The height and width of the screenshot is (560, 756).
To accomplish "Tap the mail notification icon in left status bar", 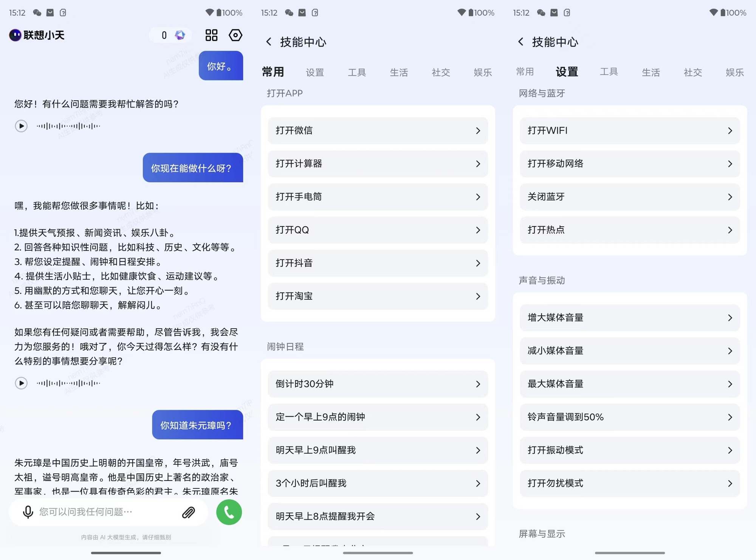I will (50, 12).
